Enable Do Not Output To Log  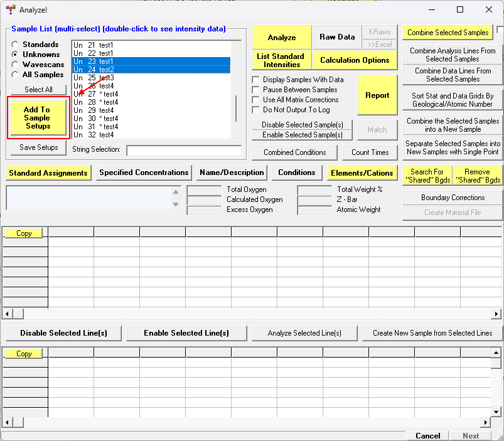tap(256, 110)
